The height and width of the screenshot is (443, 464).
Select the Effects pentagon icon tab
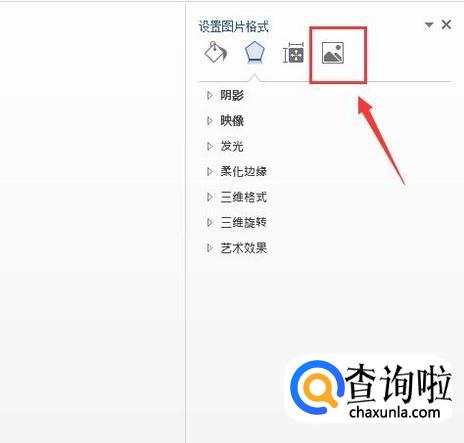[x=255, y=52]
